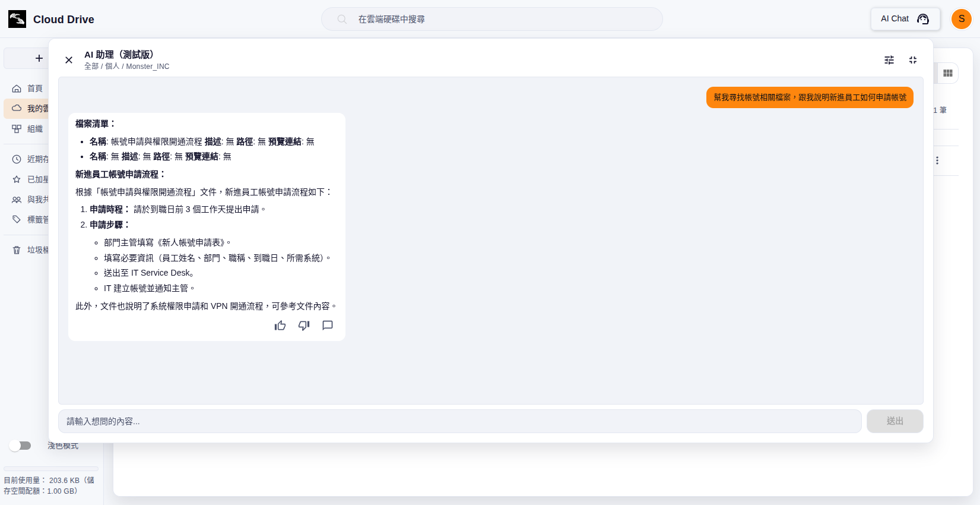Select My Cloud sidebar item
Viewport: 980px width, 505px height.
coord(27,109)
